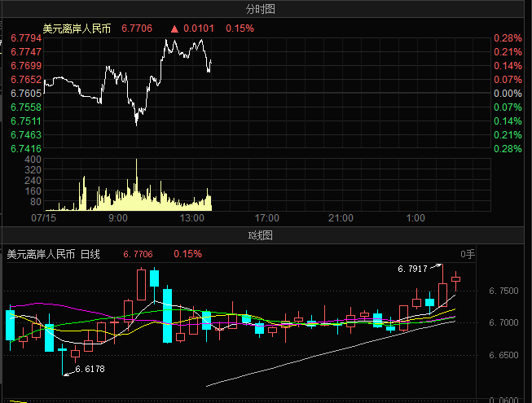Click the 美元离岸人民币 name in intraday header
Viewport: 532px width, 403px height.
pyautogui.click(x=78, y=28)
